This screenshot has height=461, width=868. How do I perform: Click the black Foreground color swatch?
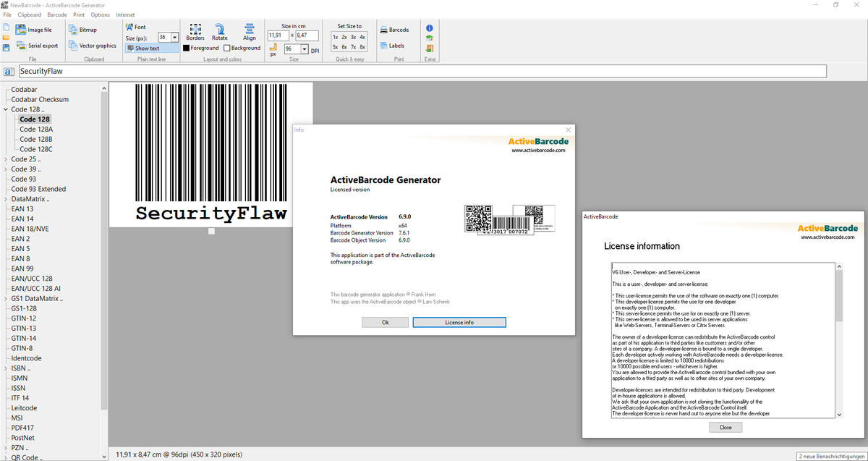(186, 48)
